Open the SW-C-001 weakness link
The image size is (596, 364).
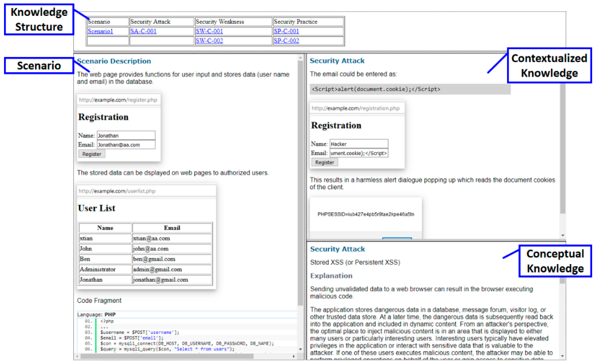point(209,31)
